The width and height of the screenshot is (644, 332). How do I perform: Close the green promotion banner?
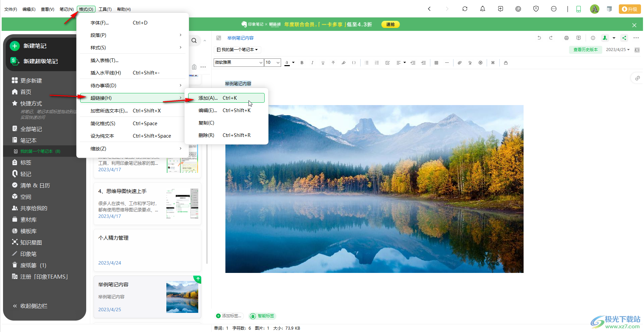[x=634, y=25]
